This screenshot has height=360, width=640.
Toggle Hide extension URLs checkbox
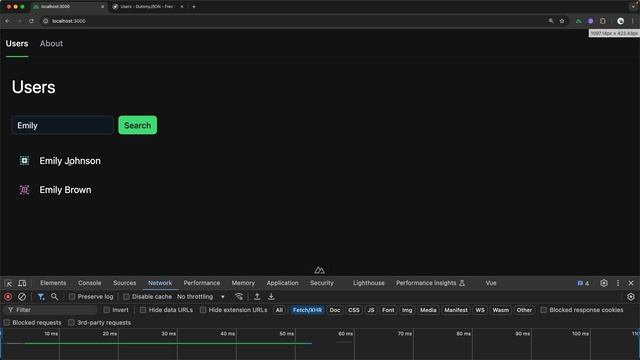point(203,310)
